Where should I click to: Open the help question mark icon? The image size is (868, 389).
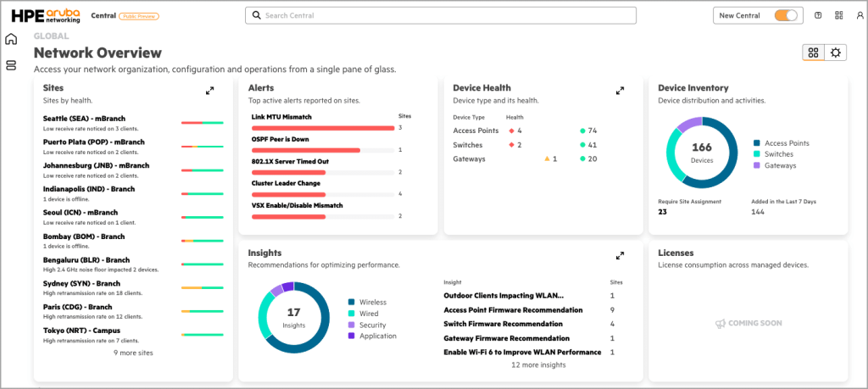[x=818, y=15]
